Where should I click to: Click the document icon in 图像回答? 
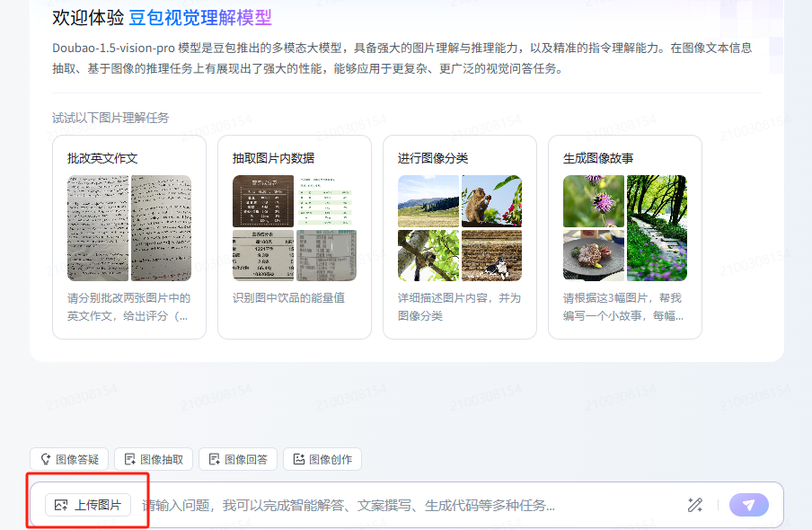pos(215,460)
